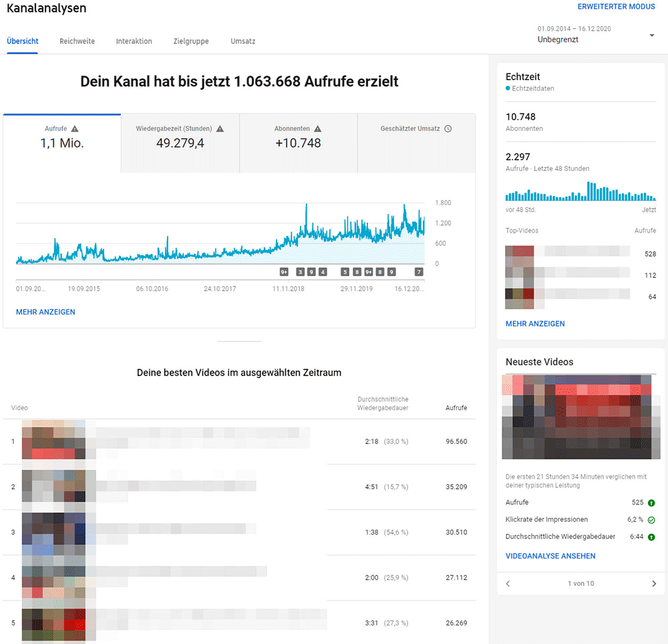This screenshot has width=668, height=644.
Task: Click the previous-page chevron in Neueste Videos
Action: pyautogui.click(x=508, y=583)
